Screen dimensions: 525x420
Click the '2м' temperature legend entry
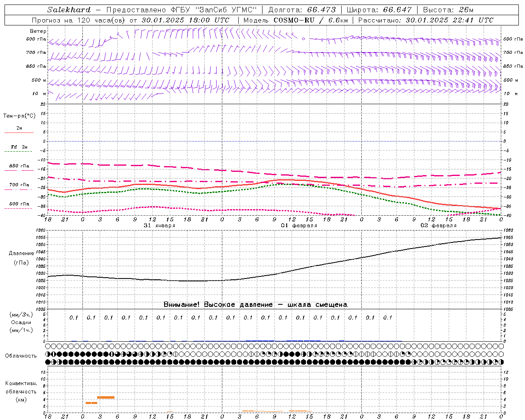point(19,128)
